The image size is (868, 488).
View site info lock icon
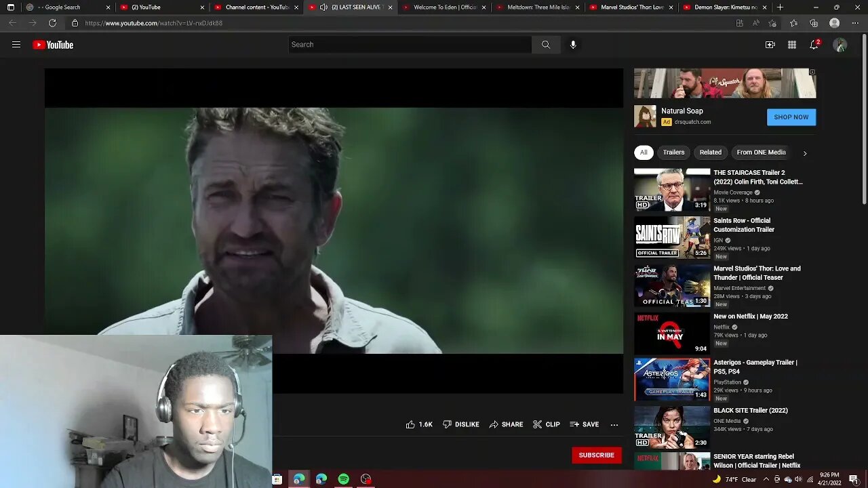point(75,23)
